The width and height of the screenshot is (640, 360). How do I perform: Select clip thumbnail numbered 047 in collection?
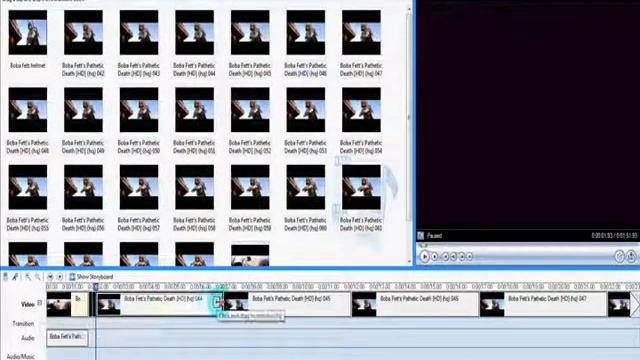(x=361, y=33)
